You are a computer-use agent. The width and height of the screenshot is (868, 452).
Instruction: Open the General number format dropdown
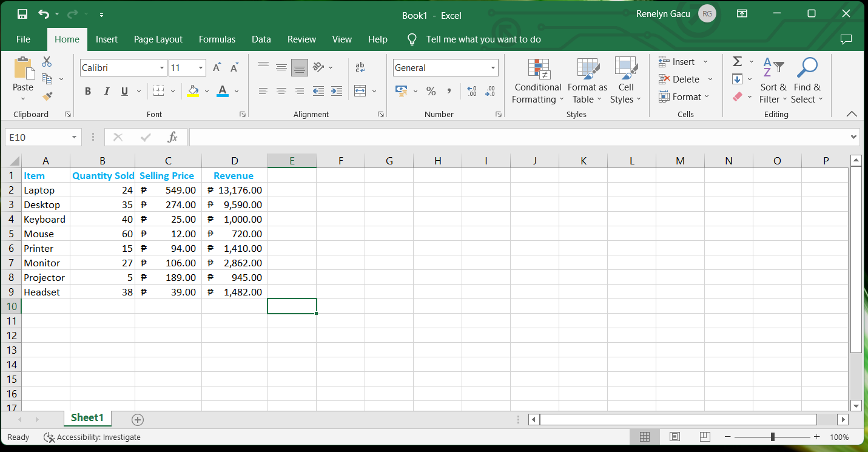pos(493,68)
